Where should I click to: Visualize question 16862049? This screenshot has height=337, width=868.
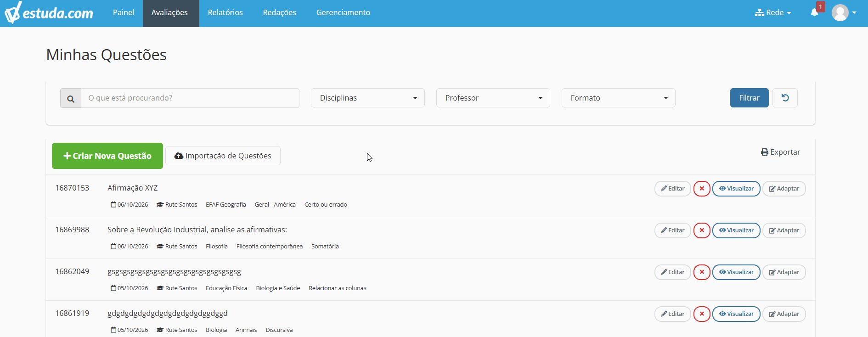point(737,272)
